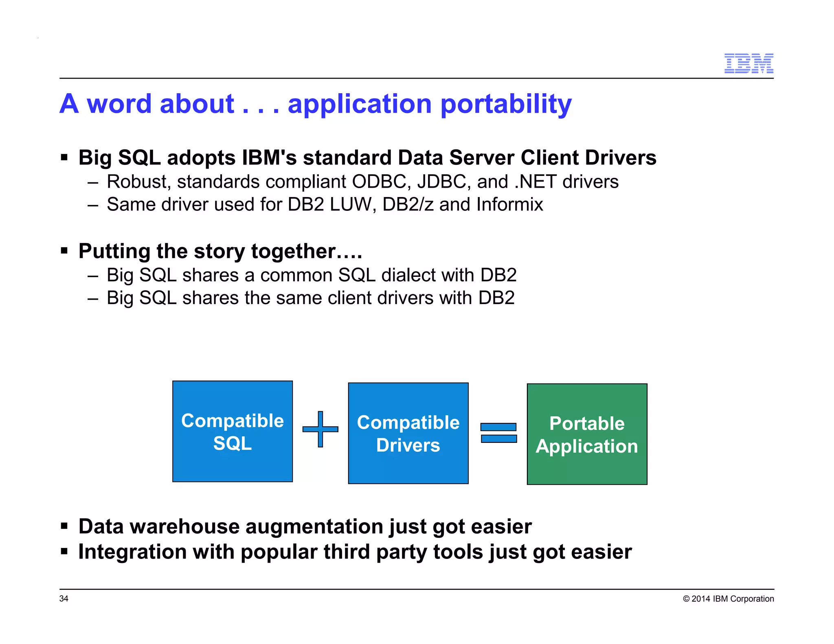Screen dimensions: 834x644
Task: Click 'Integration with popular third party tools' bullet
Action: click(355, 552)
